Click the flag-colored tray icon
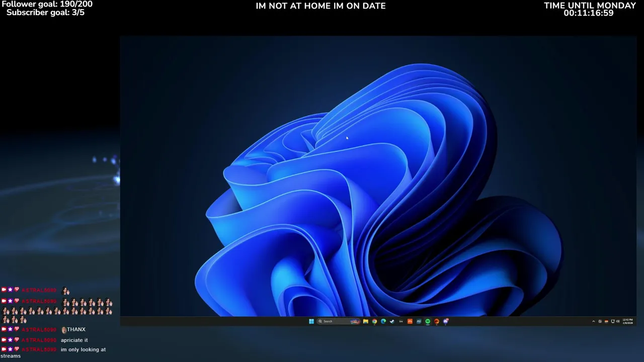This screenshot has height=362, width=644. (x=606, y=321)
